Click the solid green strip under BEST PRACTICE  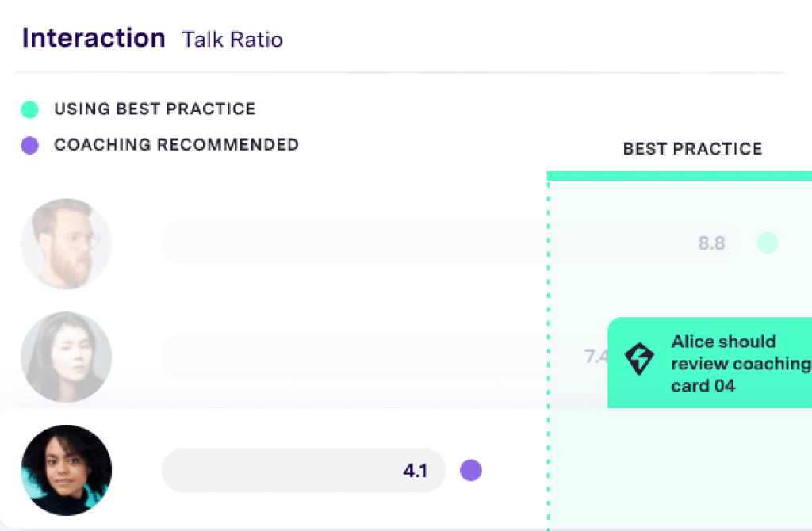[x=679, y=176]
